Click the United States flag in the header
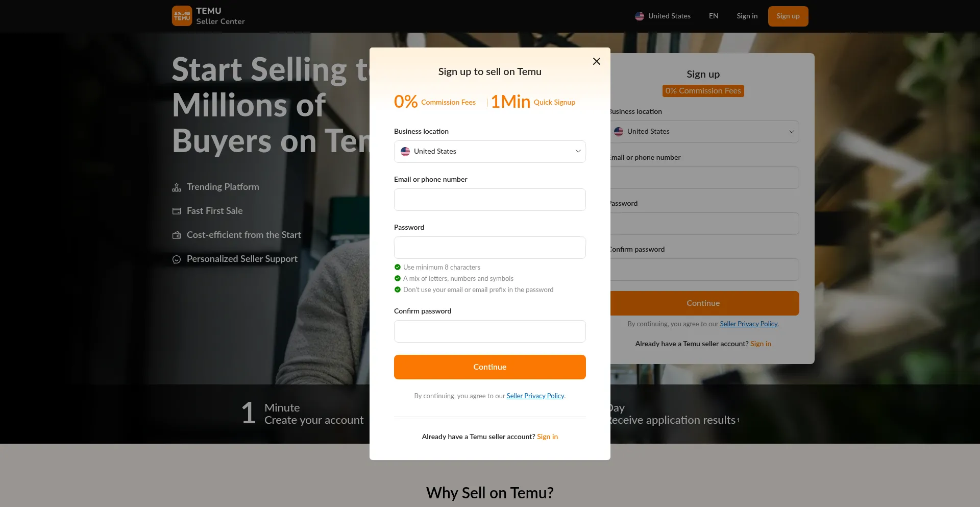The height and width of the screenshot is (507, 980). (640, 16)
